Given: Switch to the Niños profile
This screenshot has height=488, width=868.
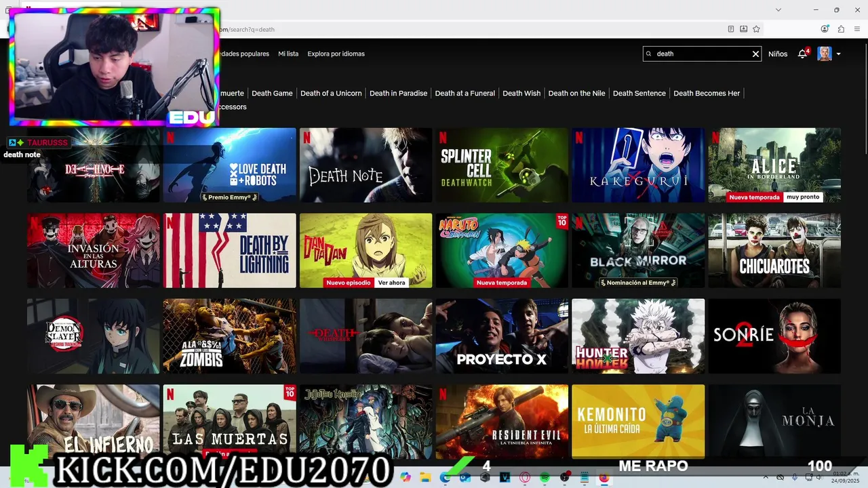Looking at the screenshot, I should 778,54.
